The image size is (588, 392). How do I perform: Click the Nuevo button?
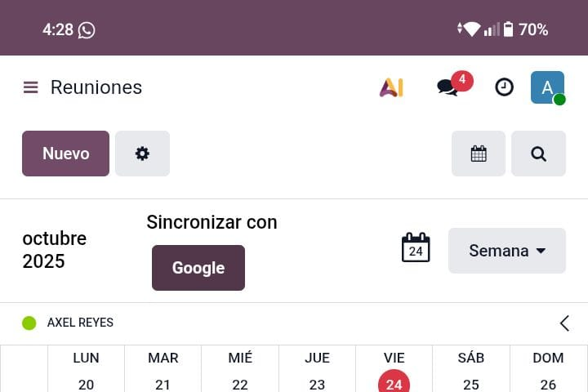point(65,154)
